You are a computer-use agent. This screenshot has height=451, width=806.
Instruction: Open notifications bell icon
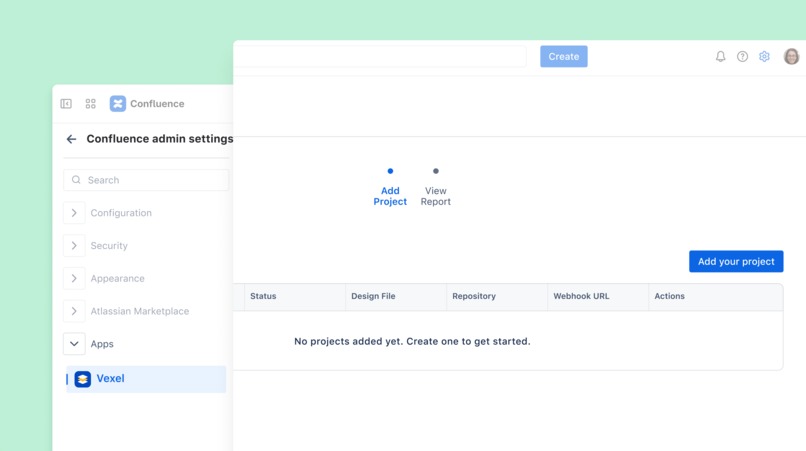[x=721, y=57]
